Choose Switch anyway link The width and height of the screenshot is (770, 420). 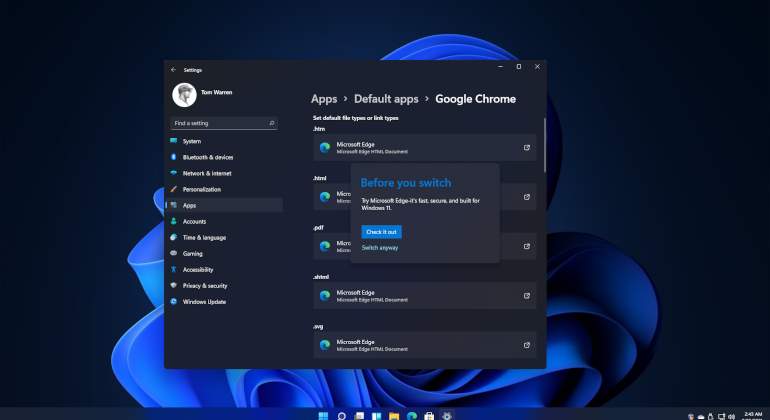[380, 248]
